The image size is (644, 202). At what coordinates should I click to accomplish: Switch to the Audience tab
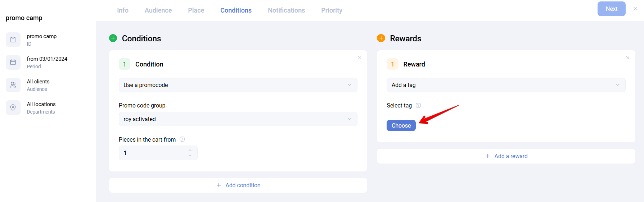158,10
